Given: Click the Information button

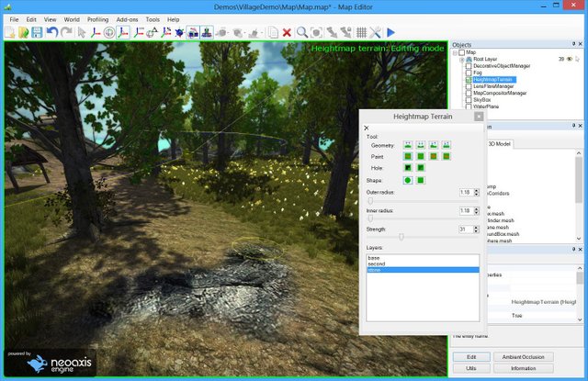Looking at the screenshot, I should click(523, 368).
